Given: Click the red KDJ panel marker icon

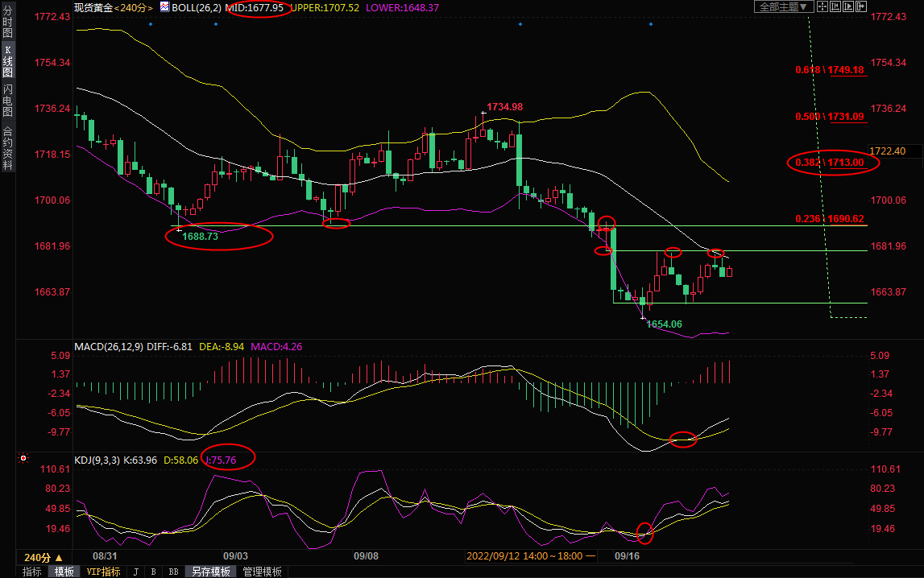Looking at the screenshot, I should tap(23, 459).
